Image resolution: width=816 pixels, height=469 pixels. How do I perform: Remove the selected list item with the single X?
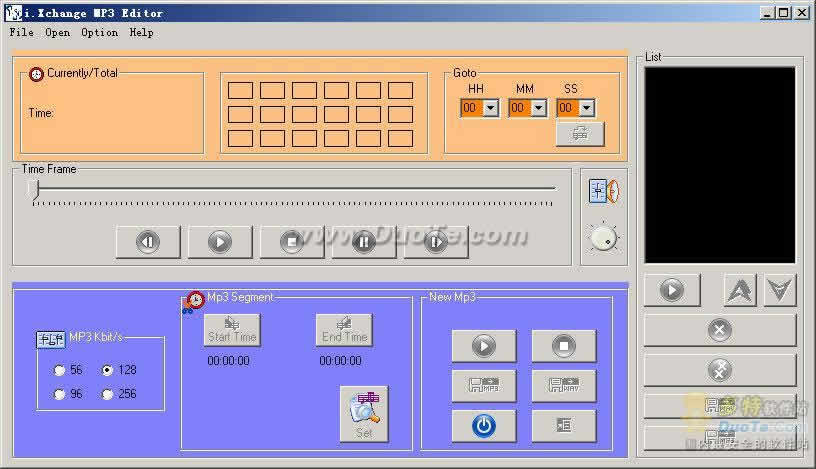tap(720, 330)
